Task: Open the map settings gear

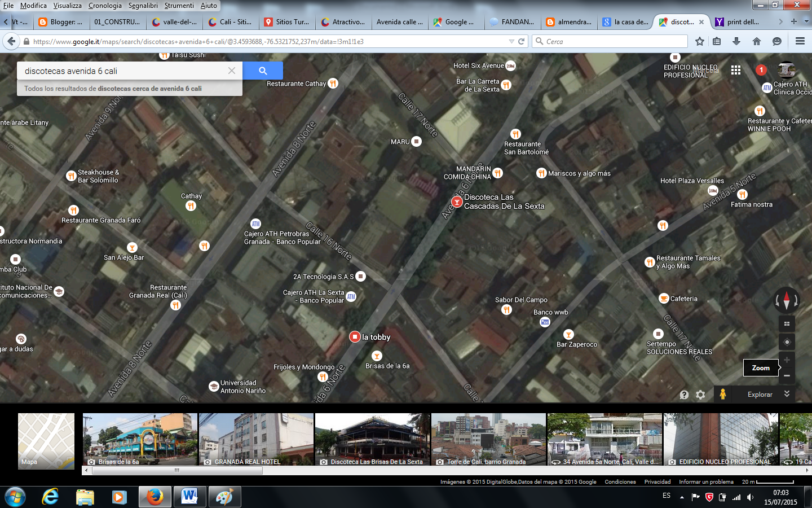Action: pos(700,395)
